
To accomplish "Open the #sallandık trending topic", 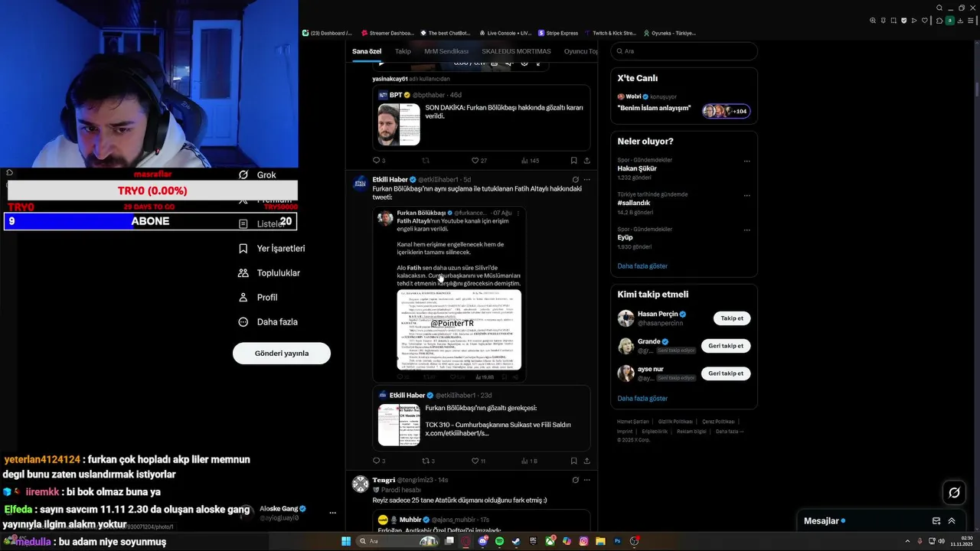I will click(633, 203).
